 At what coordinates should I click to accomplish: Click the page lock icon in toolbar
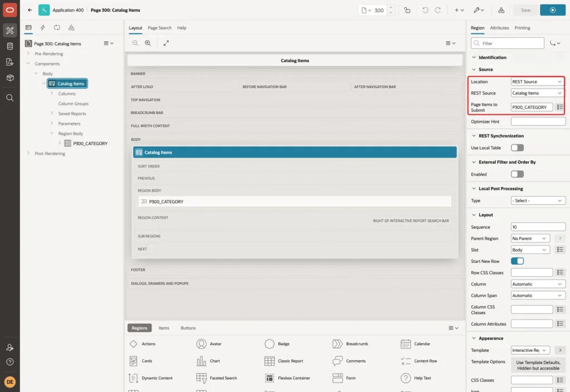tap(407, 10)
